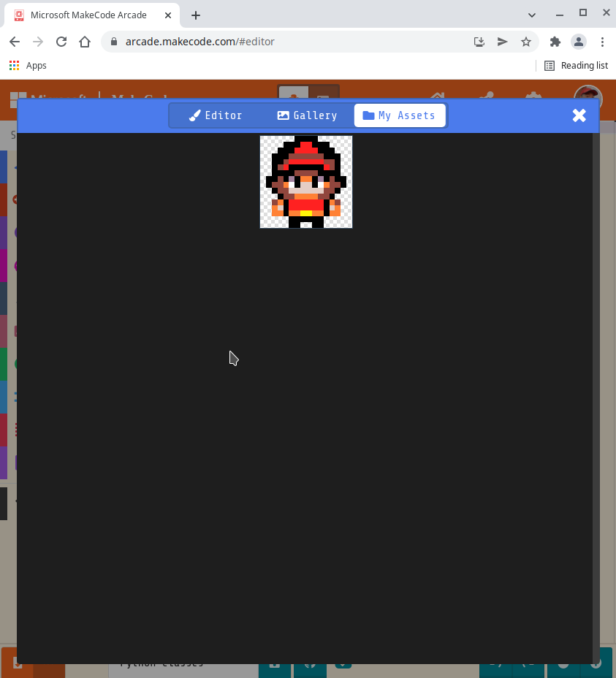Click the arcade.makecode.com address bar
616x678 pixels.
tap(219, 42)
